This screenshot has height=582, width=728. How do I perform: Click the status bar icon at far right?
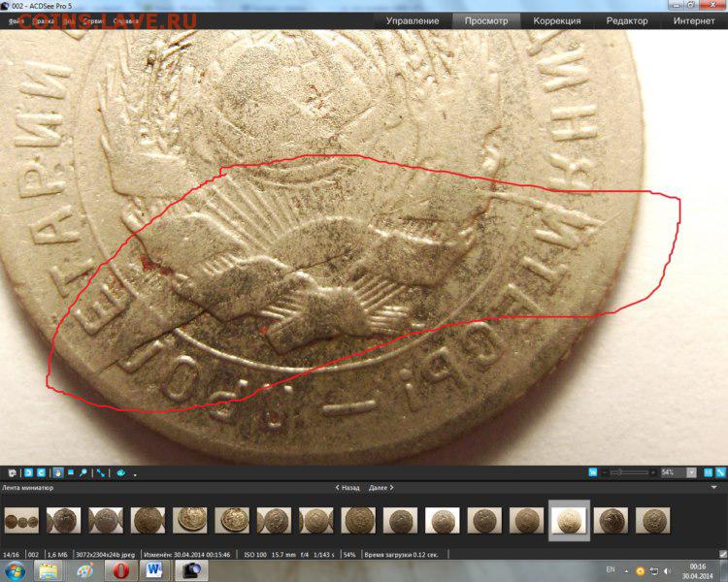pos(723,554)
